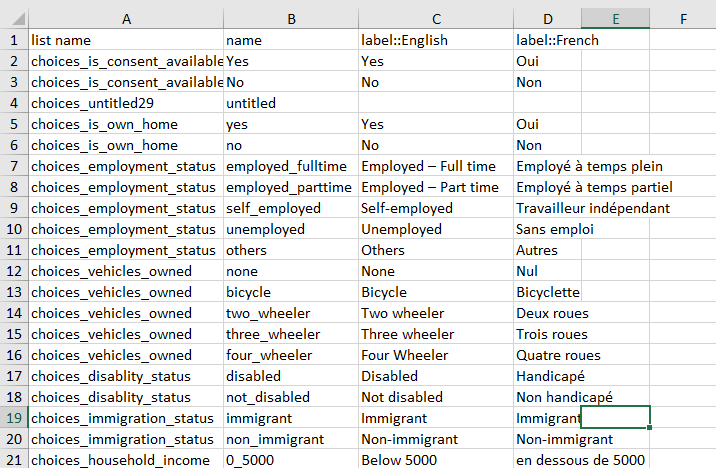Select the 'choices_household_income' cell
This screenshot has height=468, width=716.
[x=126, y=460]
